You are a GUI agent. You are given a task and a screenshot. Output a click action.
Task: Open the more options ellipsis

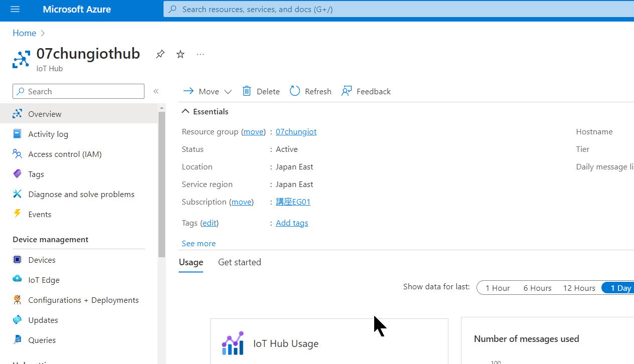201,54
